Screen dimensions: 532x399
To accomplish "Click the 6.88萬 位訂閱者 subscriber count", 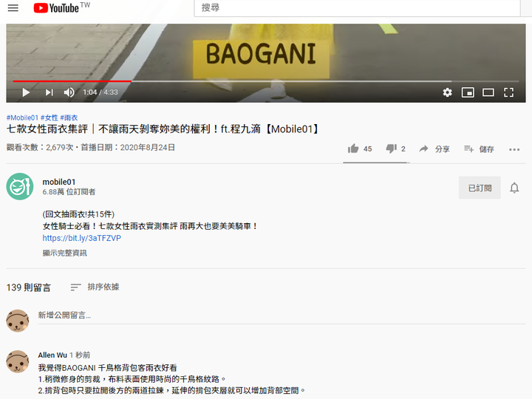I will click(x=69, y=191).
